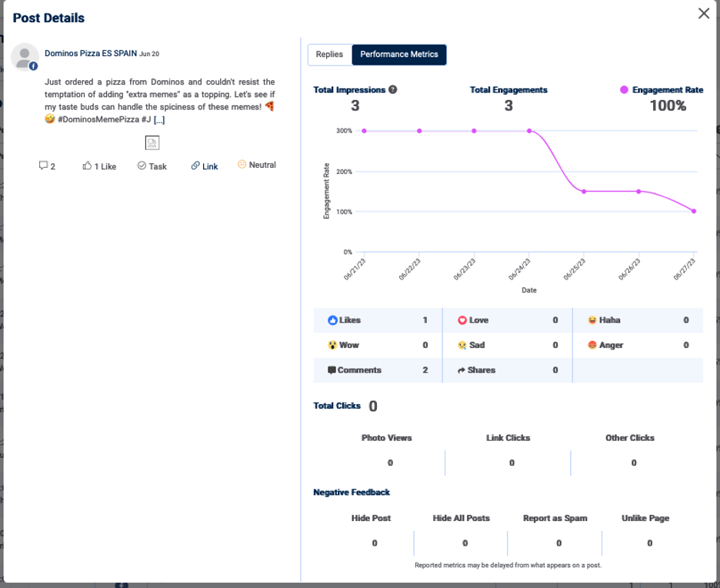The image size is (720, 588).
Task: Click the broken image placeholder icon
Action: point(152,142)
